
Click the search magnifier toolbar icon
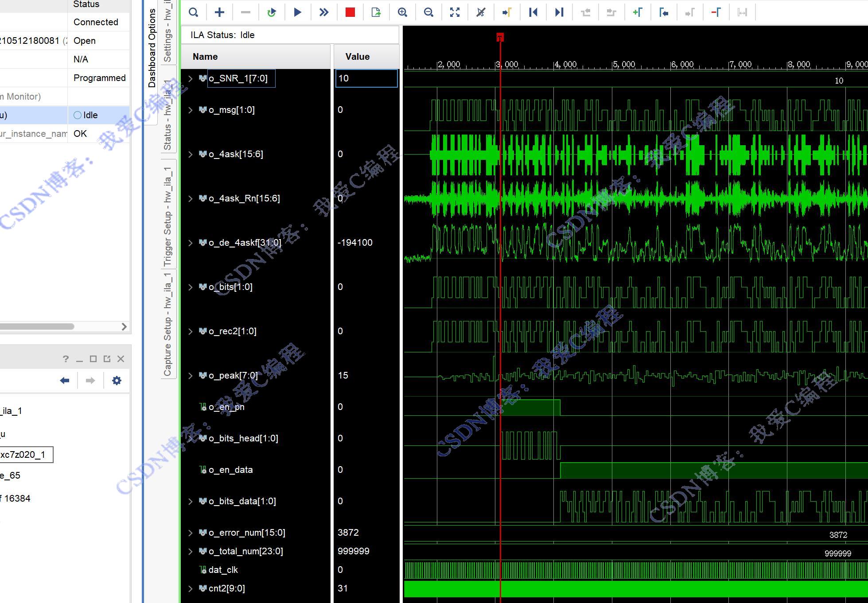pyautogui.click(x=193, y=12)
